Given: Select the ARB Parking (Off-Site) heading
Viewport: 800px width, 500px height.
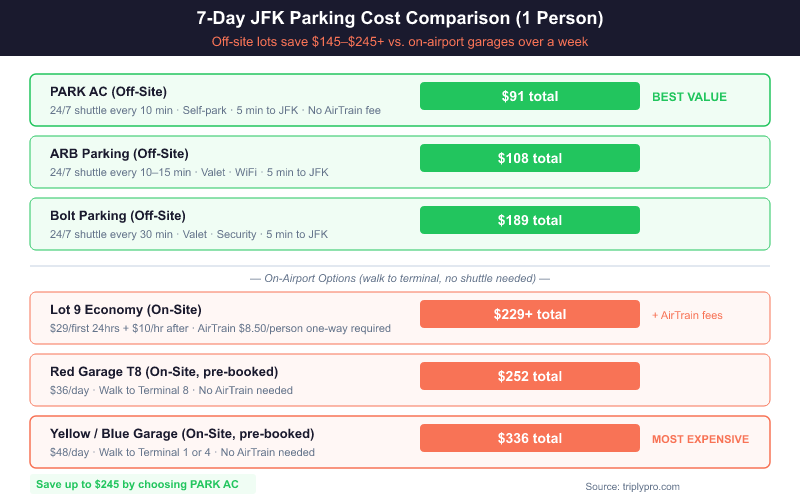Looking at the screenshot, I should click(x=119, y=153).
